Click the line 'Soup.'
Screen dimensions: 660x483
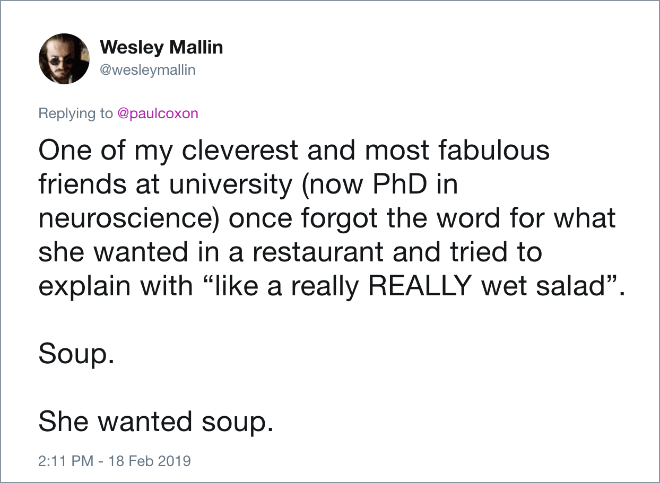click(x=76, y=355)
